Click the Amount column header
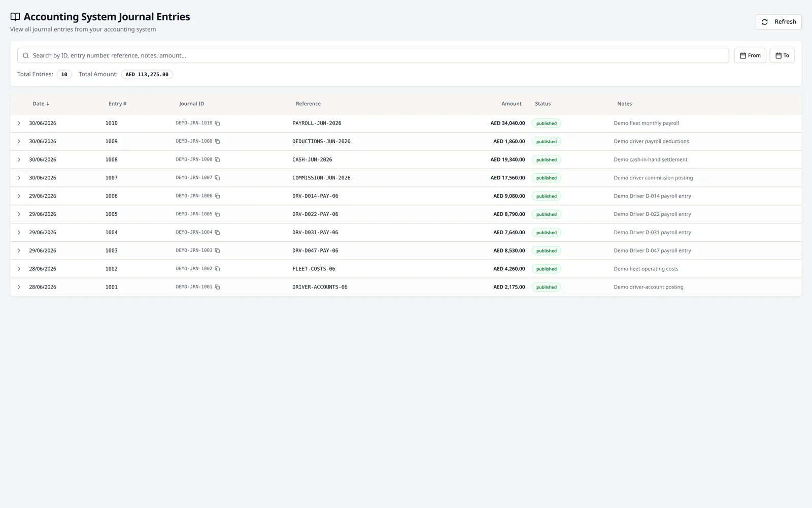Screen dimensions: 812x508 pyautogui.click(x=512, y=104)
